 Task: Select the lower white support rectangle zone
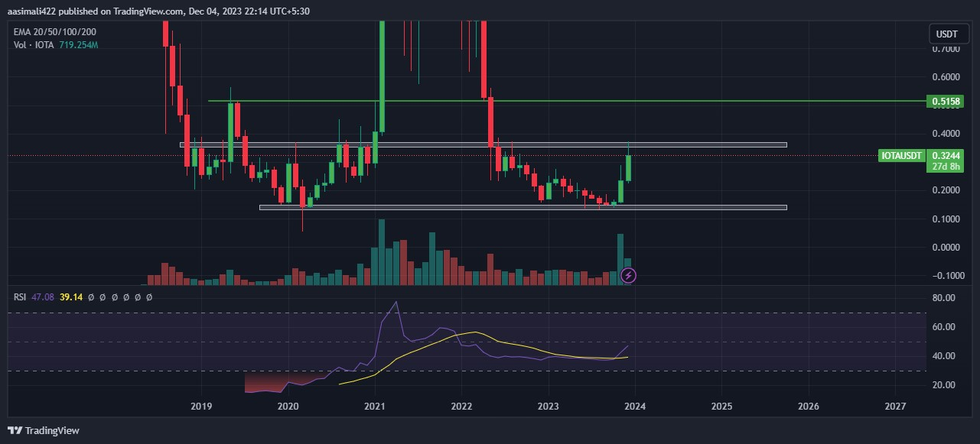coord(523,207)
